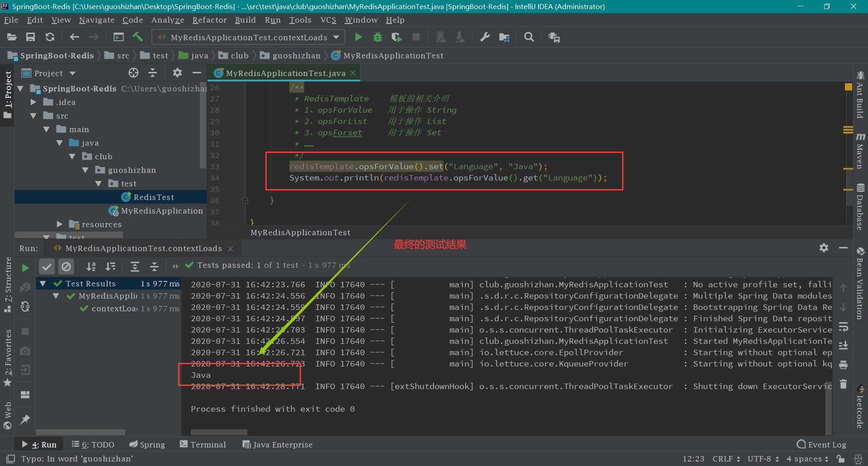Collapse the Test Results tree node
Image resolution: width=868 pixels, height=466 pixels.
pos(43,284)
